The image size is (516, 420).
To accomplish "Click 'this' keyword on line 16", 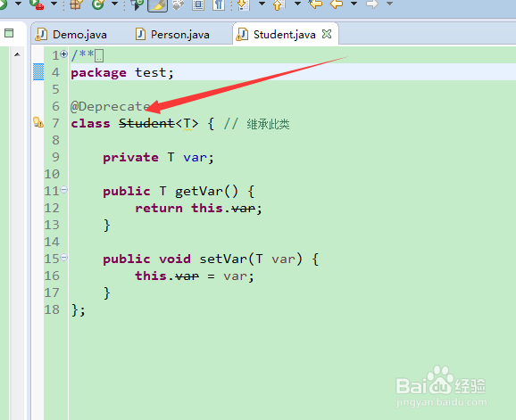I will 151,276.
